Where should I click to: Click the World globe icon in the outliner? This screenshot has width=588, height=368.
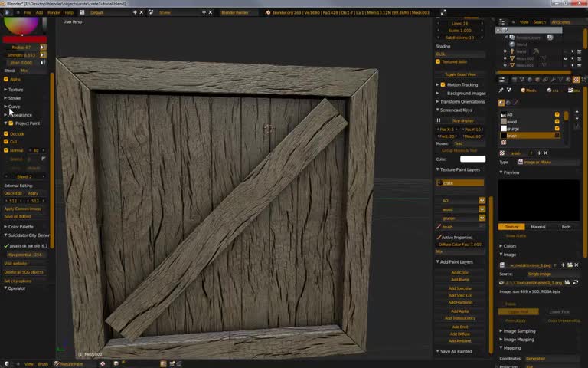tap(512, 44)
